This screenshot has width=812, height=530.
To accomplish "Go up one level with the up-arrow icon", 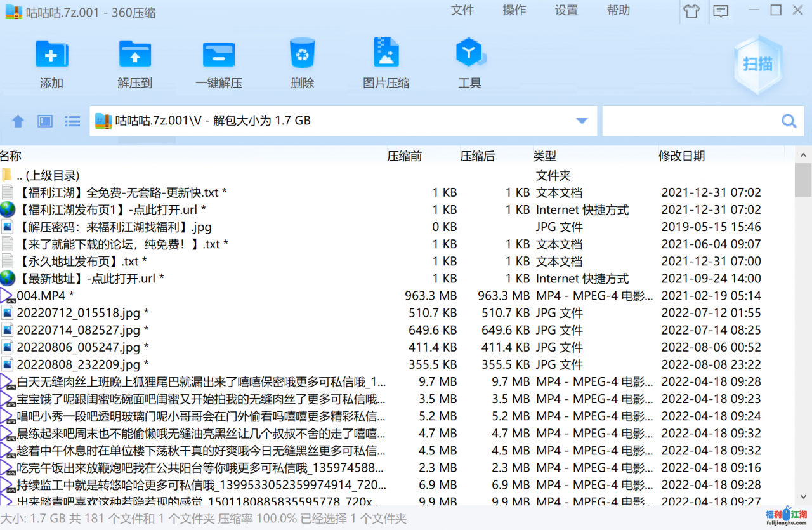I will coord(18,121).
